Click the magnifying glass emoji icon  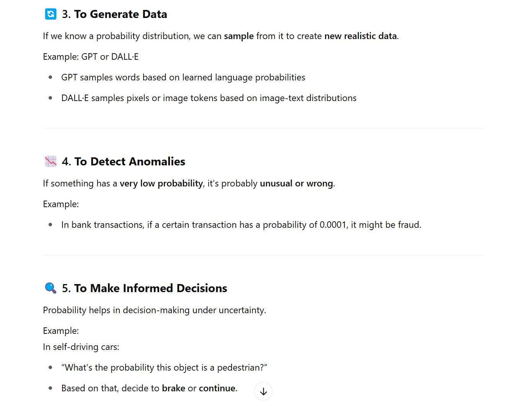point(51,288)
